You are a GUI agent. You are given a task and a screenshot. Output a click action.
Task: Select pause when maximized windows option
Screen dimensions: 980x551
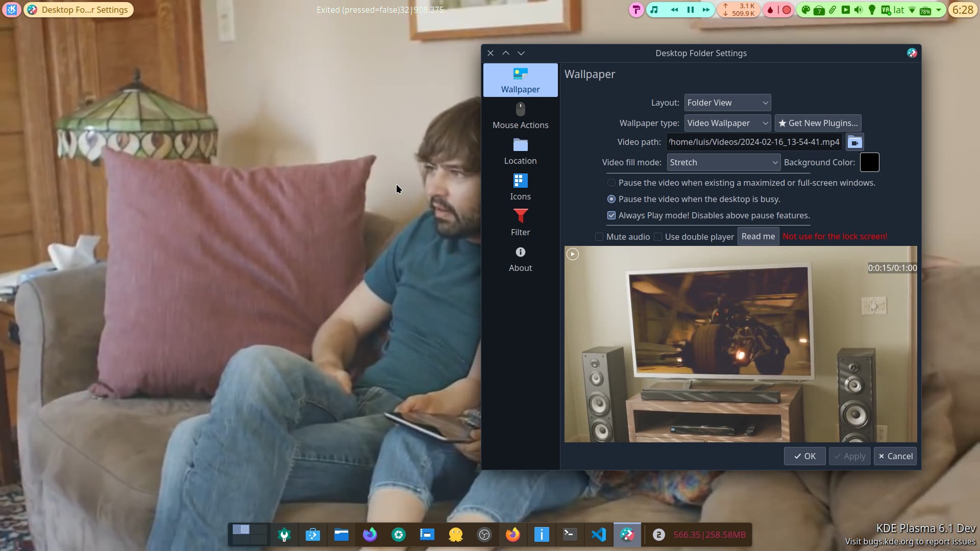tap(611, 183)
